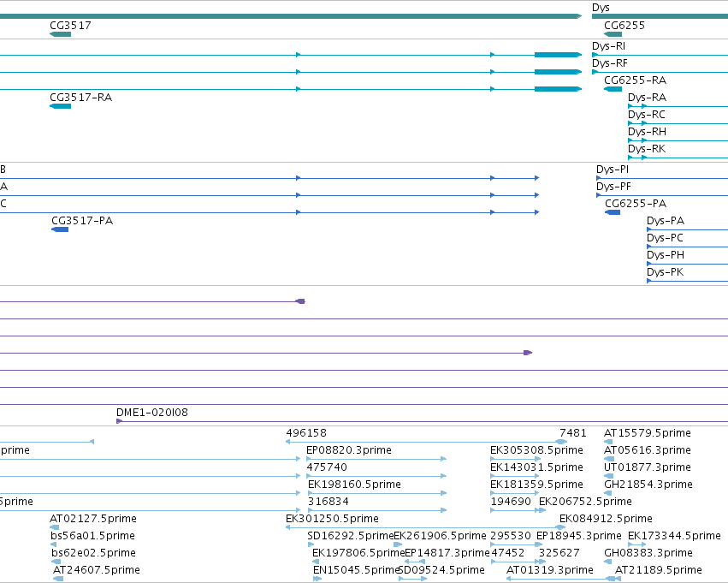Select EK198160.5prime EST label
Viewport: 728px width, 583px height.
pyautogui.click(x=354, y=485)
